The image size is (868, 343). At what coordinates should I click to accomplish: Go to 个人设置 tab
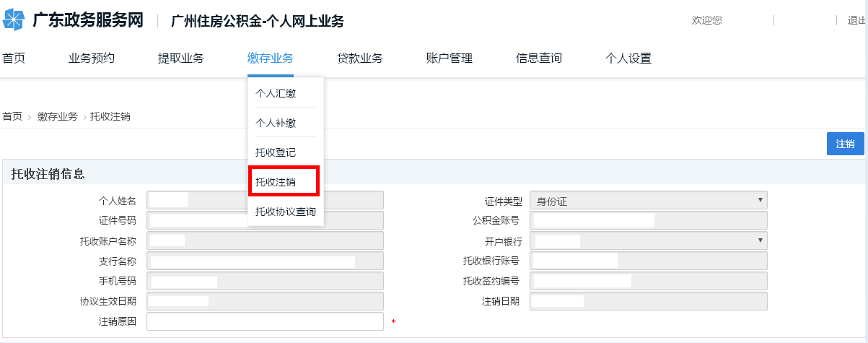[628, 58]
